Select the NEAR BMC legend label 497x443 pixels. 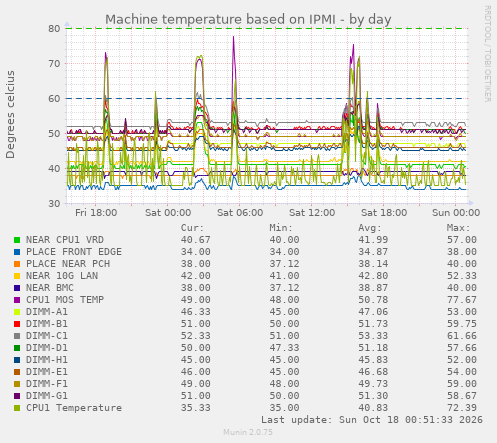50,288
